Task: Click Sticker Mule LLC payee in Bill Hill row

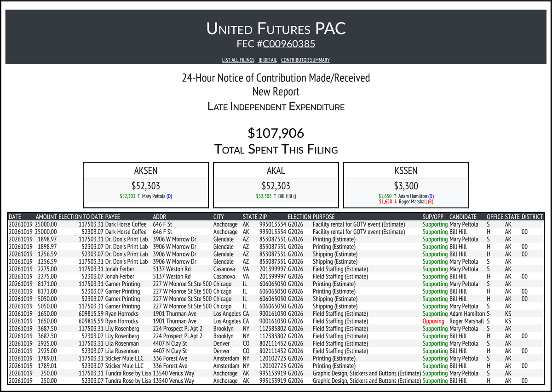Action: [124, 366]
